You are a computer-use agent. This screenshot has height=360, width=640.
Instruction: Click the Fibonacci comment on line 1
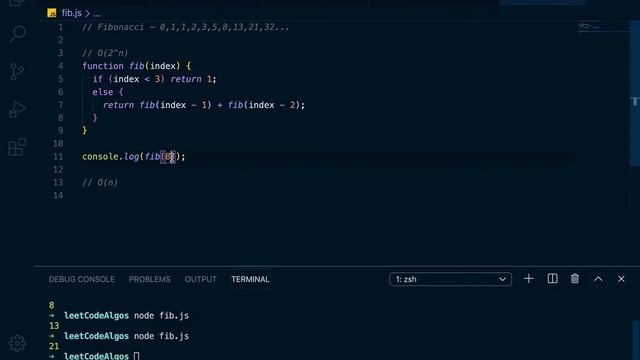(185, 27)
